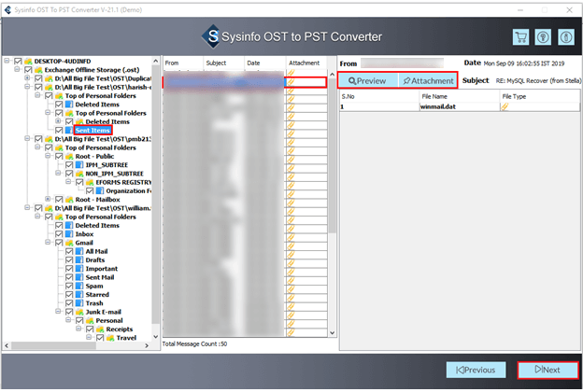Image resolution: width=583 pixels, height=392 pixels.
Task: Click the folder icon beside Receipts
Action: click(x=100, y=329)
